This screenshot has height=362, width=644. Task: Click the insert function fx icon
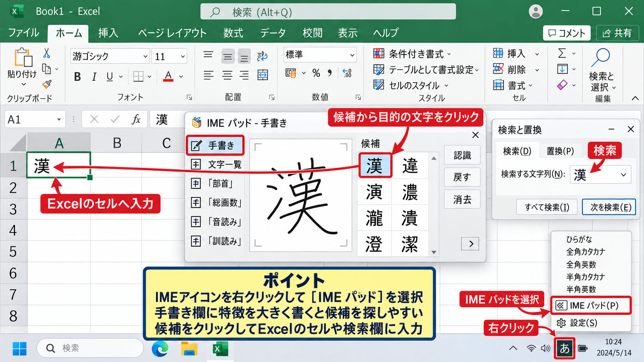136,120
